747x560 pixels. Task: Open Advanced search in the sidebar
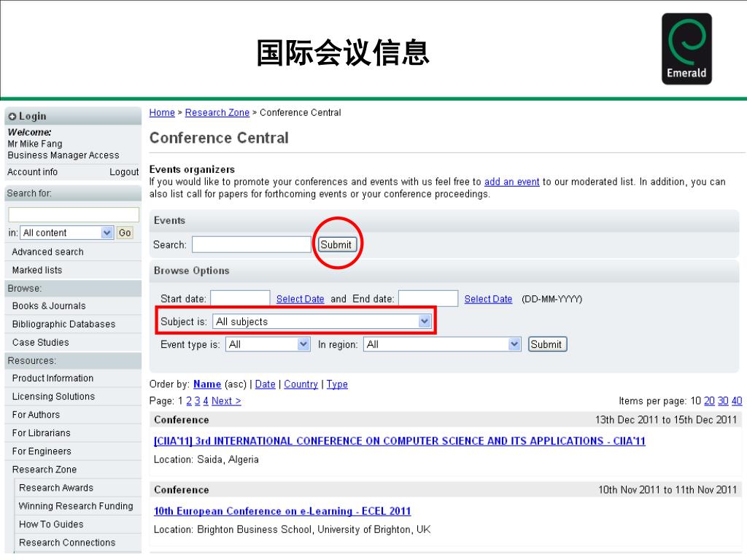pyautogui.click(x=47, y=252)
